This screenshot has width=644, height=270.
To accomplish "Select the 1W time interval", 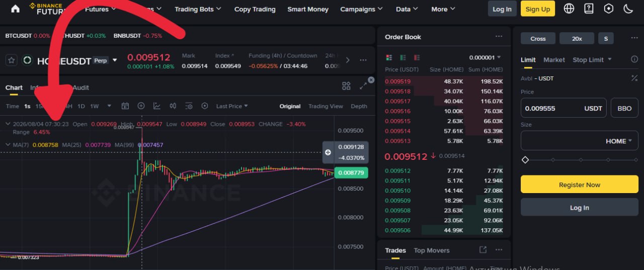I will (x=95, y=106).
